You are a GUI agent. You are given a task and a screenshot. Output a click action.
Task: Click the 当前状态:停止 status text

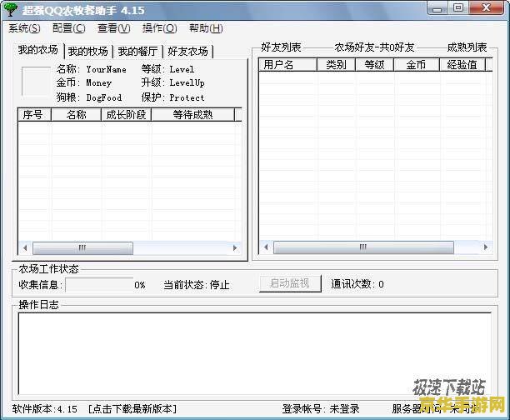click(197, 285)
